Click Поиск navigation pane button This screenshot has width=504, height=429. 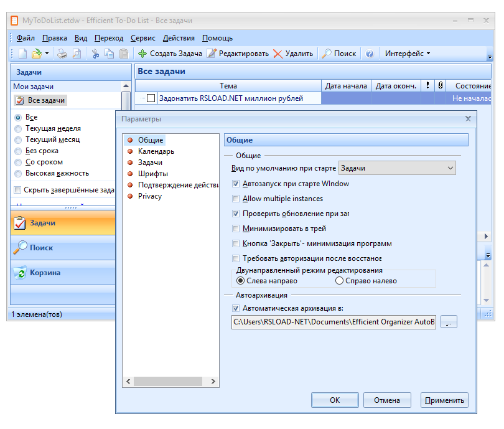point(63,248)
